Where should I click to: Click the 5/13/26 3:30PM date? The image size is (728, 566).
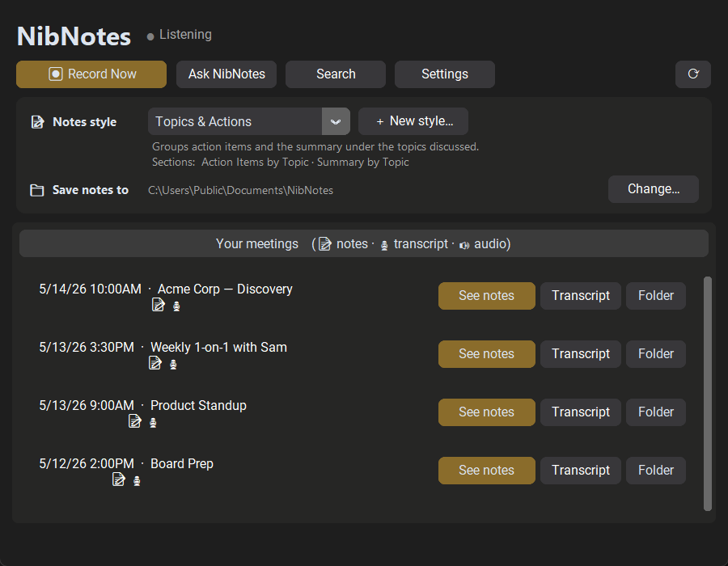tap(87, 347)
